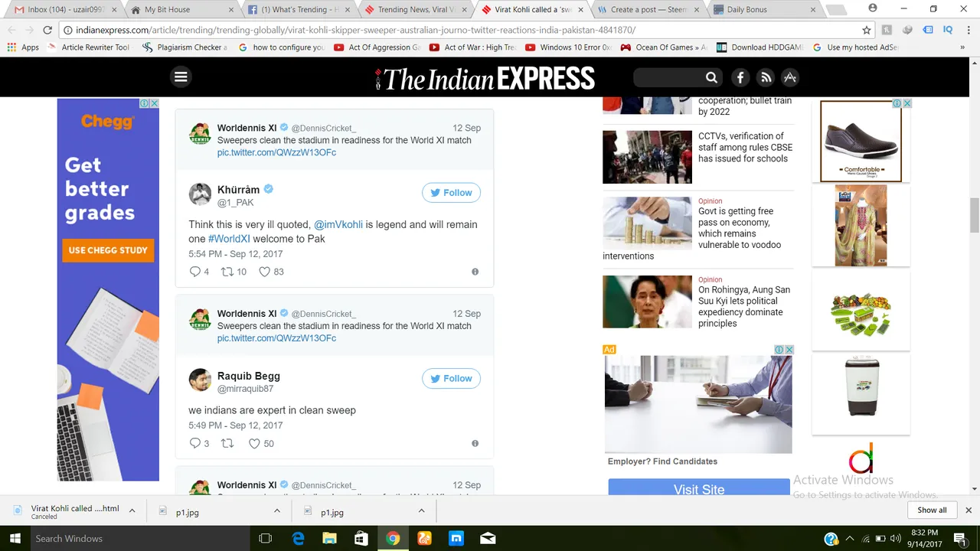Reply to Raquib Begg's tweet
The height and width of the screenshot is (551, 980).
[x=195, y=443]
